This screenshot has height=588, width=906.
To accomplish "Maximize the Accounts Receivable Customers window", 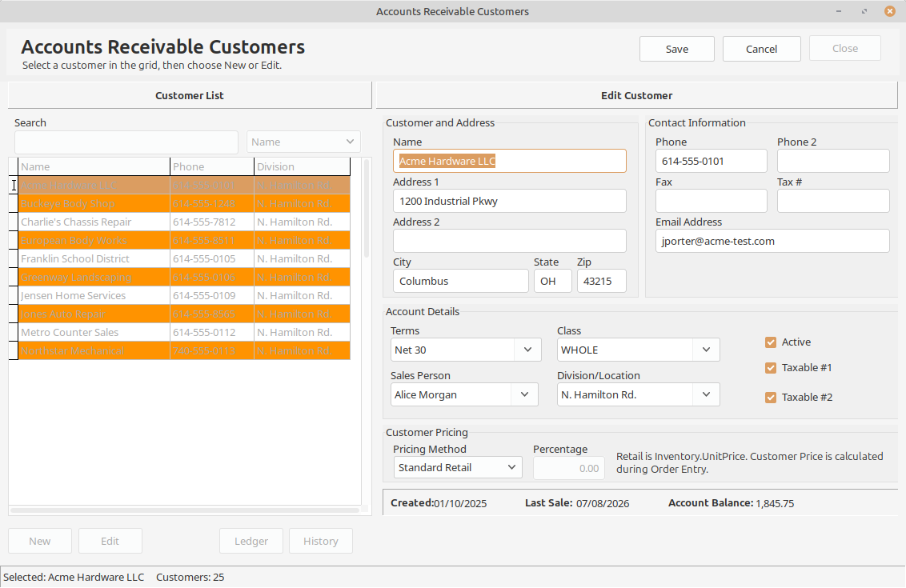I will [x=864, y=11].
